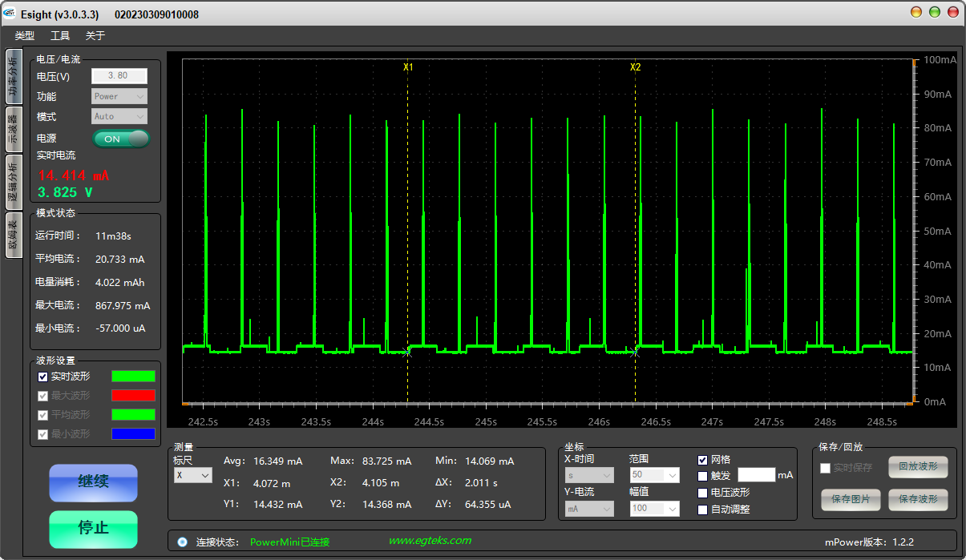Switch to the 逻辑分析 side tab
This screenshot has height=560, width=966.
pos(13,181)
